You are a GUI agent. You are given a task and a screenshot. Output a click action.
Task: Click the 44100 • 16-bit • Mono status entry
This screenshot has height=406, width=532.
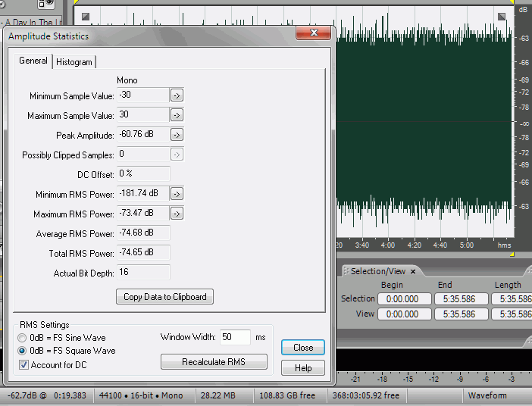coord(141,395)
